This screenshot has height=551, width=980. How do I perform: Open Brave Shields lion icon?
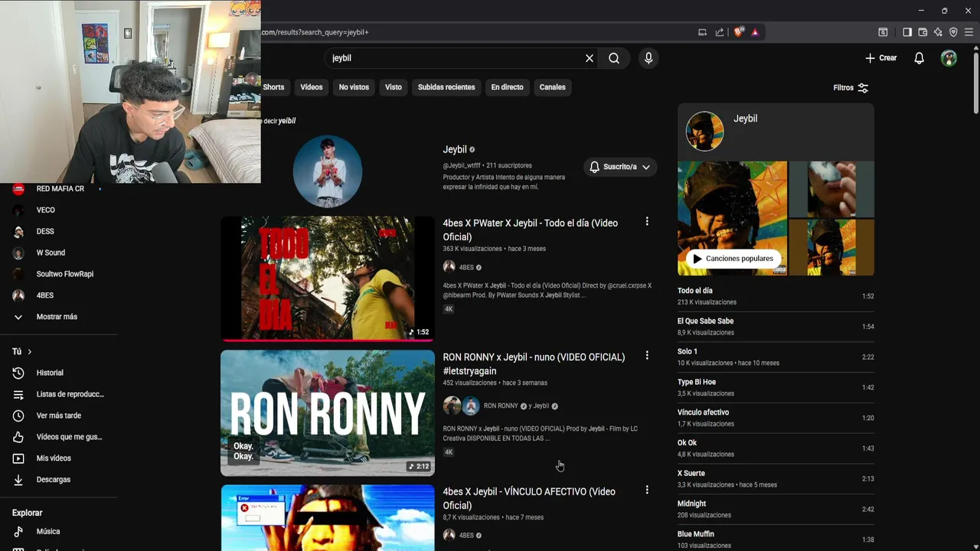tap(738, 32)
